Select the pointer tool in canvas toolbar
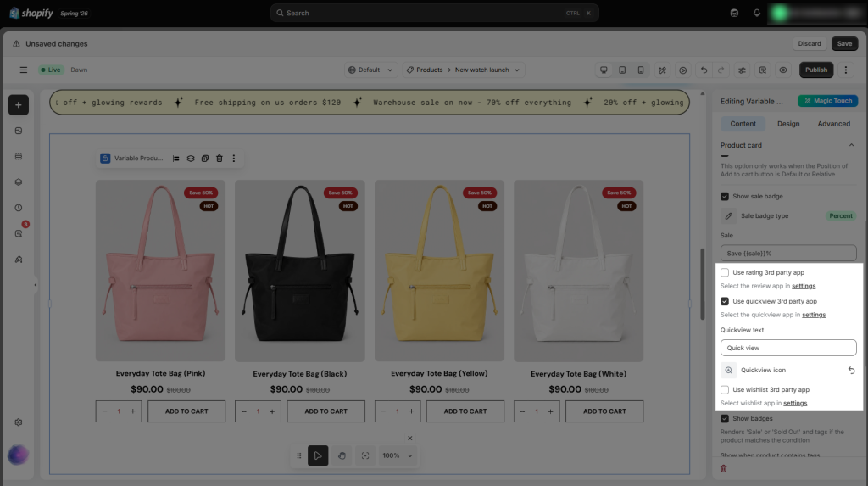This screenshot has height=486, width=868. tap(318, 455)
